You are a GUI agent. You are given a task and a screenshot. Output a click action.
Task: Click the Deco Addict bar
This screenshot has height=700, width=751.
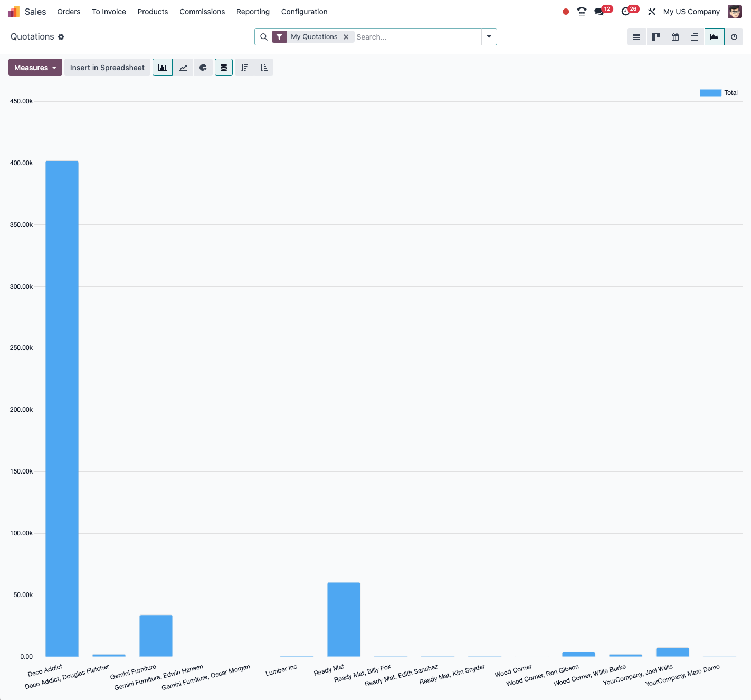click(62, 409)
